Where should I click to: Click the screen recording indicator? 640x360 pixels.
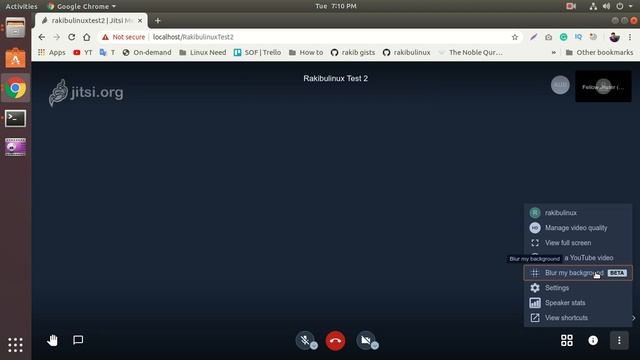point(571,6)
